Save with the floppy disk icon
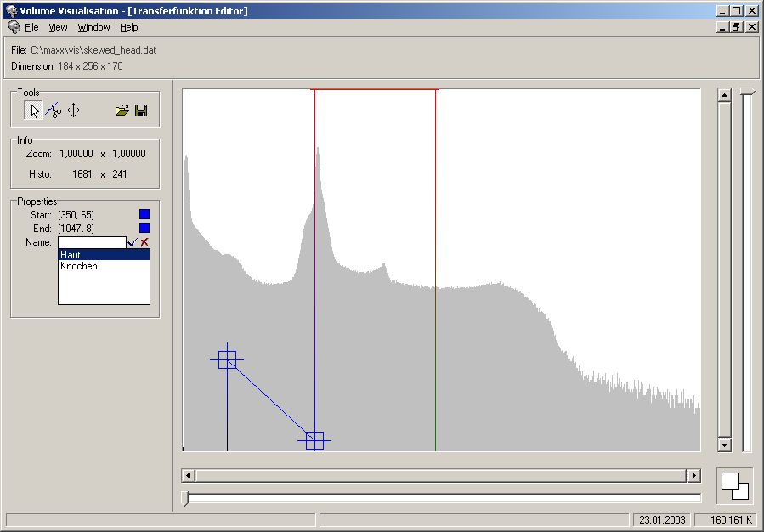Screen dimensions: 764x532 click(141, 110)
